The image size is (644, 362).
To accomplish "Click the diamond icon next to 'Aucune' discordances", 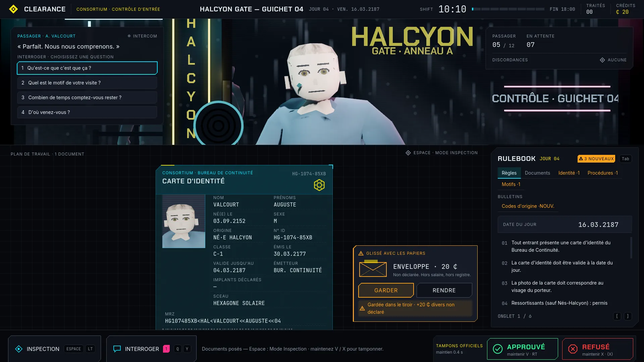I will click(602, 60).
